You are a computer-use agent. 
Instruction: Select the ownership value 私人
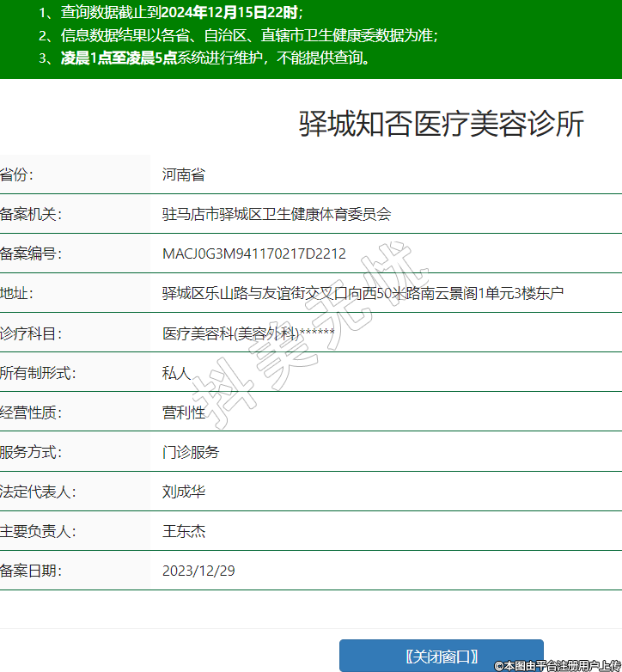pyautogui.click(x=176, y=373)
